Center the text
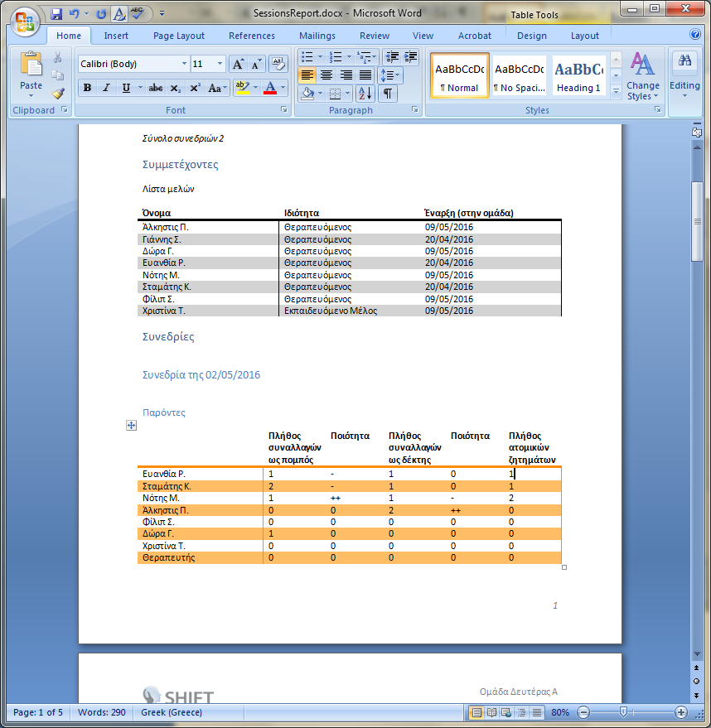The image size is (711, 728). point(326,75)
